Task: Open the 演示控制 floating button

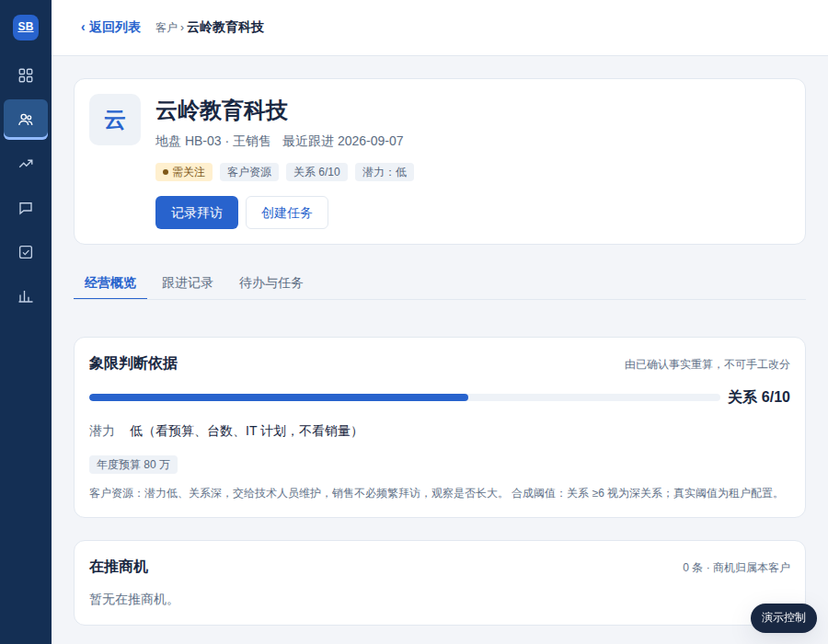Action: (784, 617)
